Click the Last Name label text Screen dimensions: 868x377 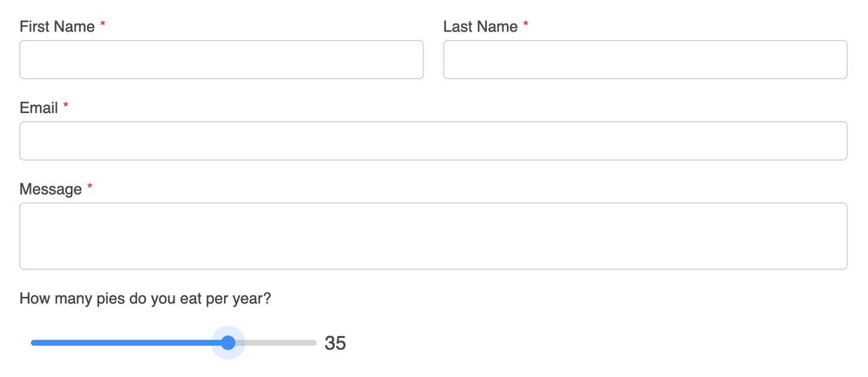click(481, 26)
